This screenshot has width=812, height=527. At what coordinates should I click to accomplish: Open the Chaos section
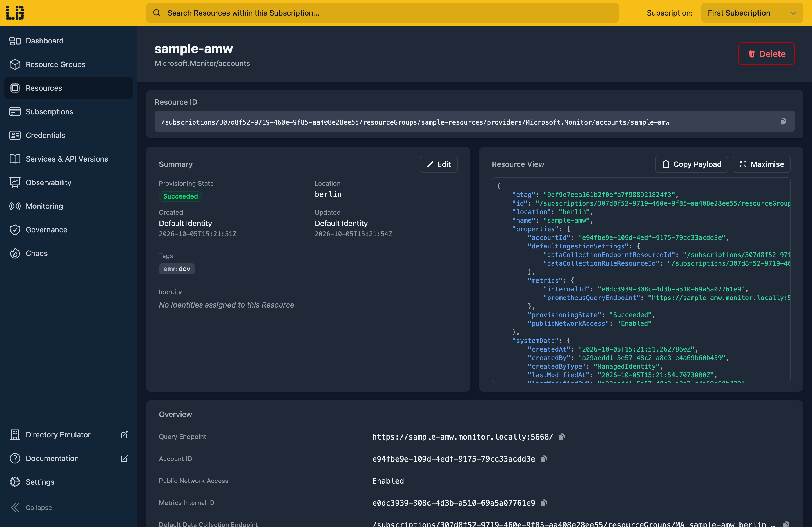[68, 253]
